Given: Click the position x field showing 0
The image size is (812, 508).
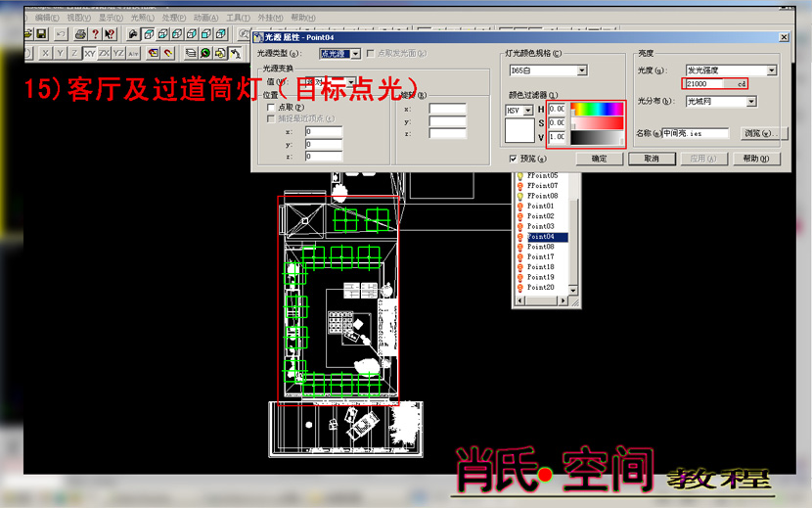Looking at the screenshot, I should 324,132.
